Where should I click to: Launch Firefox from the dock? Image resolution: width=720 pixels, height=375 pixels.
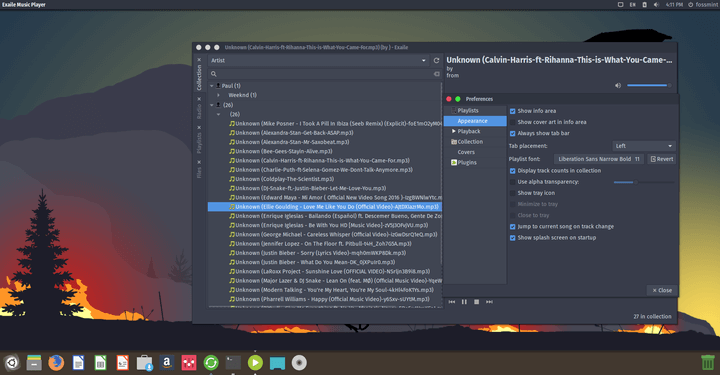point(56,363)
